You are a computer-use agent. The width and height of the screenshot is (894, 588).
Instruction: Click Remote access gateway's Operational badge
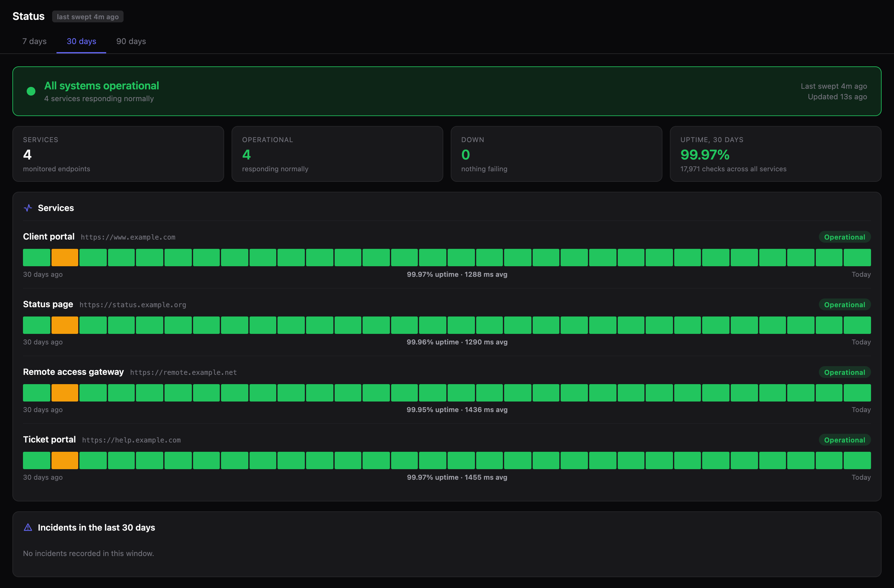click(x=844, y=372)
